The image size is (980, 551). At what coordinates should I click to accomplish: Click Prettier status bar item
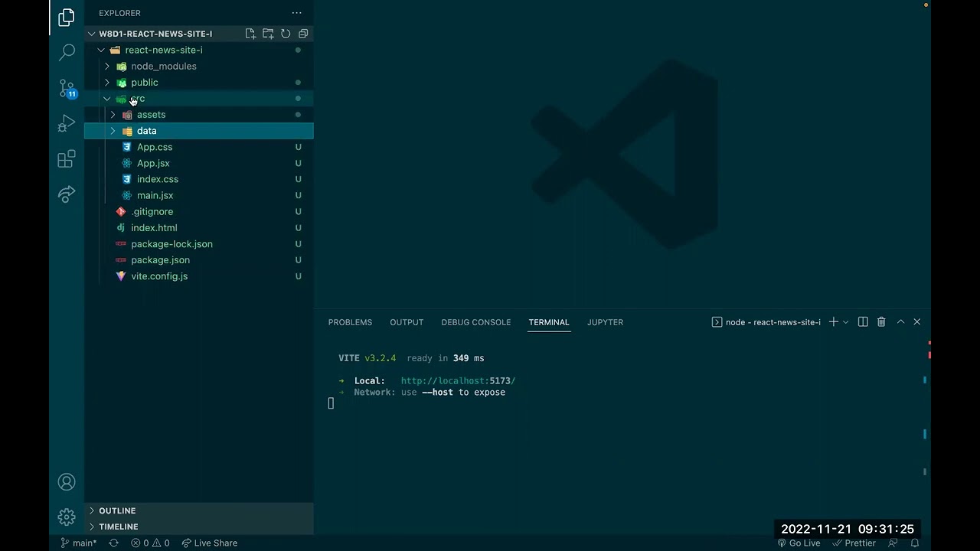click(854, 543)
